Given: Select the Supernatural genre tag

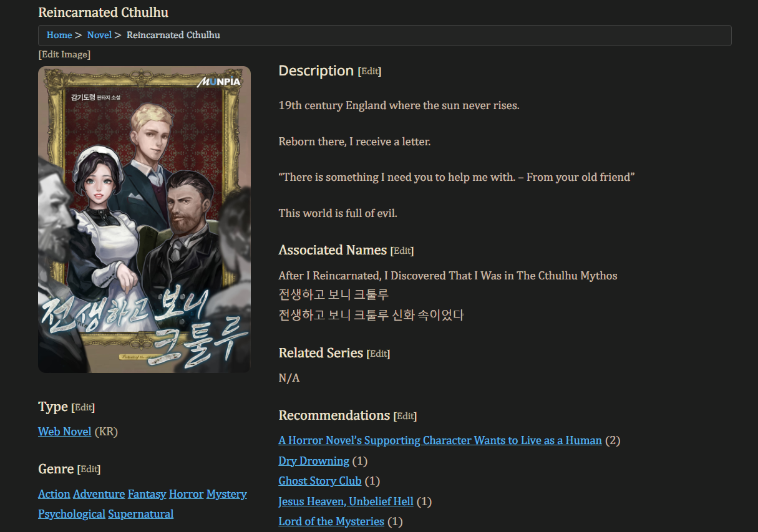Looking at the screenshot, I should point(141,514).
